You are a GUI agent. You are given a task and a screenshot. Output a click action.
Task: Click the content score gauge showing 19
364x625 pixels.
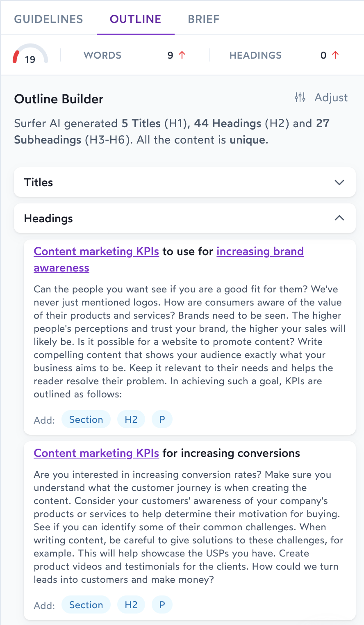pos(30,55)
